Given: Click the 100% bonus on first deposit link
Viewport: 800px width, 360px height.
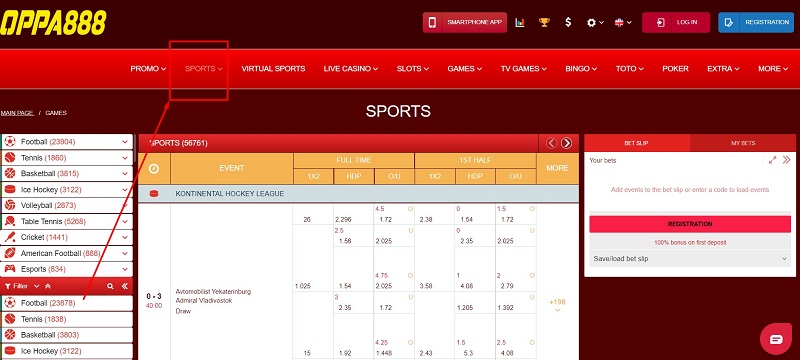Looking at the screenshot, I should [690, 242].
